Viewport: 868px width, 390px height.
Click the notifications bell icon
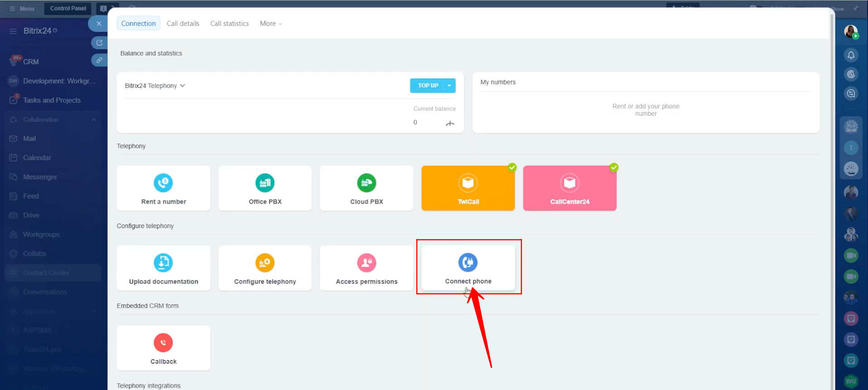coord(851,55)
